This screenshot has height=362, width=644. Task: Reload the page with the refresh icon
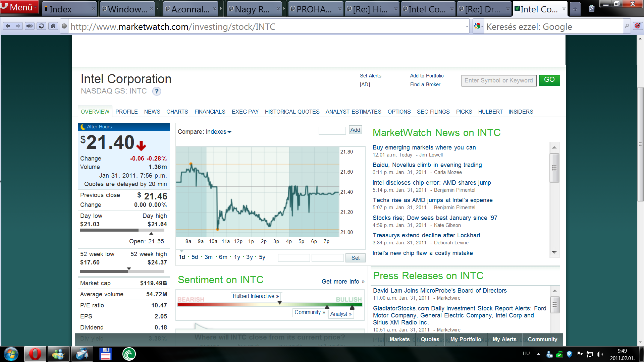tap(41, 26)
